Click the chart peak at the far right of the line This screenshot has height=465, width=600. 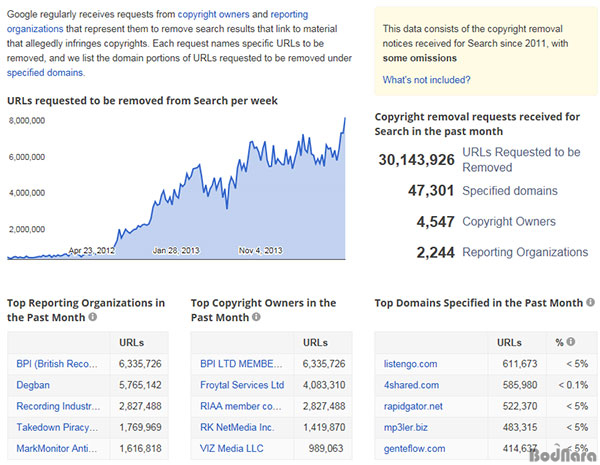(345, 119)
